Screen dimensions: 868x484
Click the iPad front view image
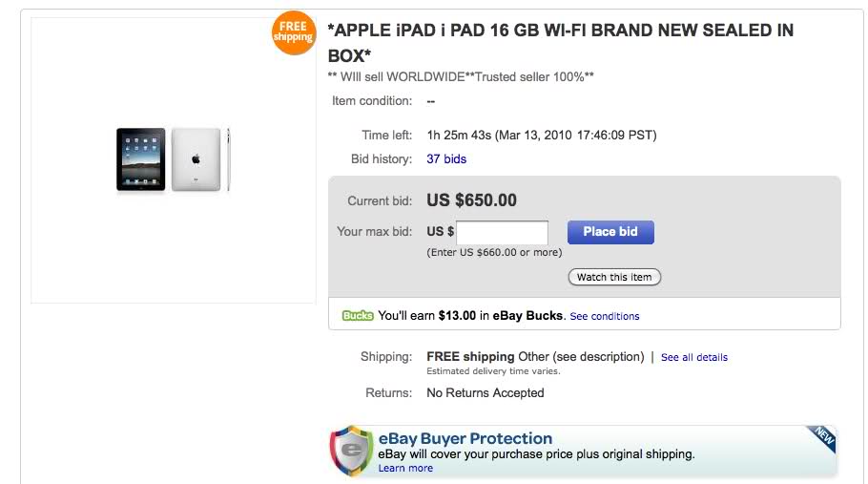coord(141,159)
